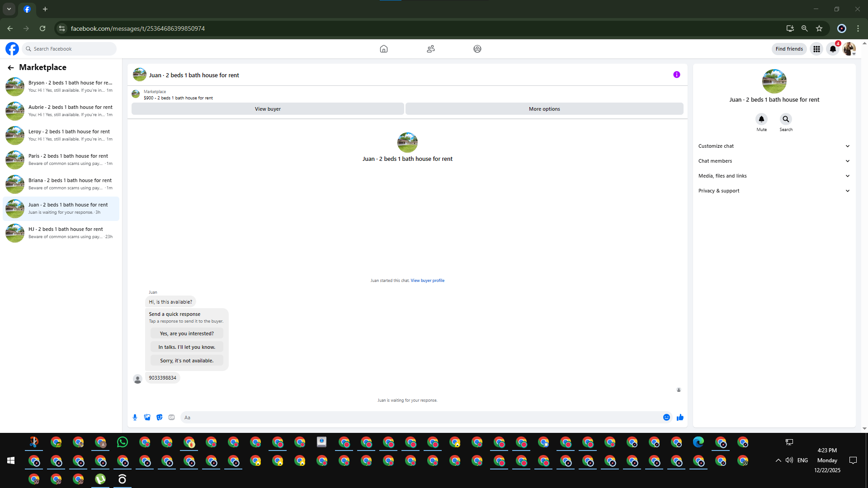Open the sticker picker icon
The image size is (868, 488).
tap(159, 418)
